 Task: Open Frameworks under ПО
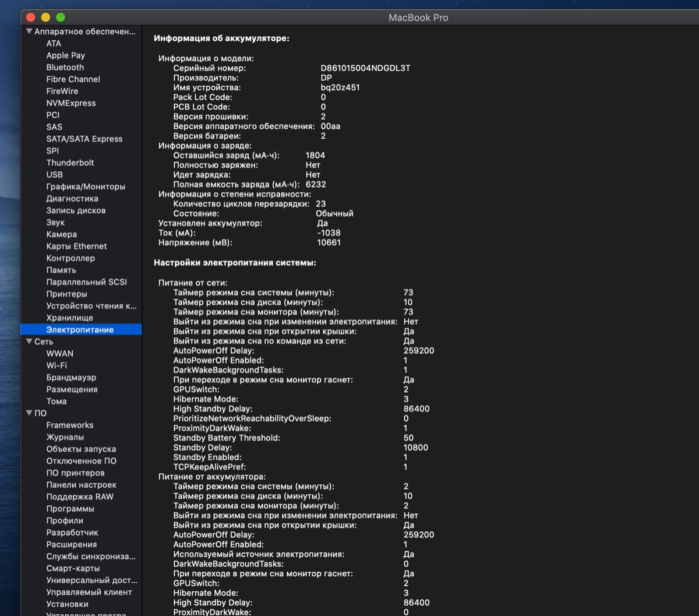(x=70, y=425)
